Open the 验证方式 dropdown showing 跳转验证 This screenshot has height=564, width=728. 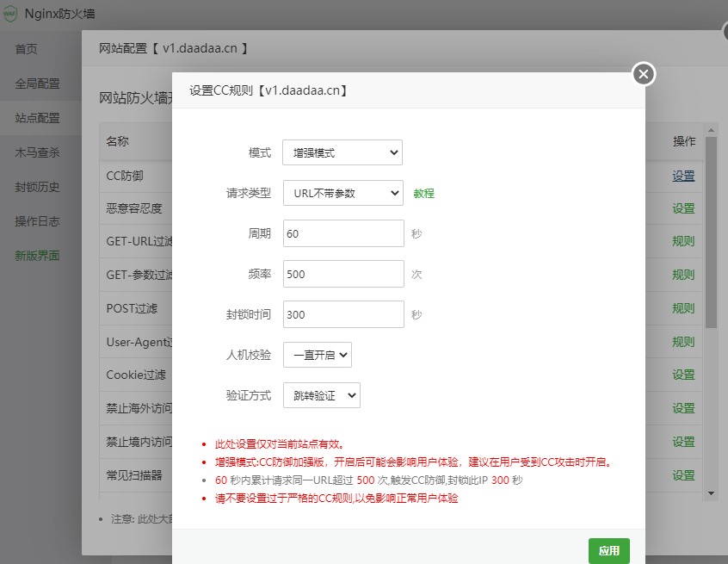coord(321,395)
